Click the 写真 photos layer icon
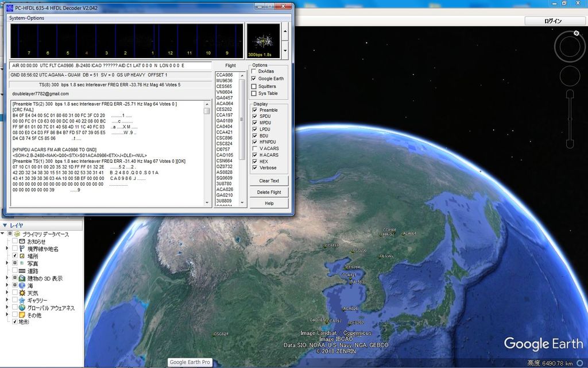588x368 pixels. click(21, 263)
